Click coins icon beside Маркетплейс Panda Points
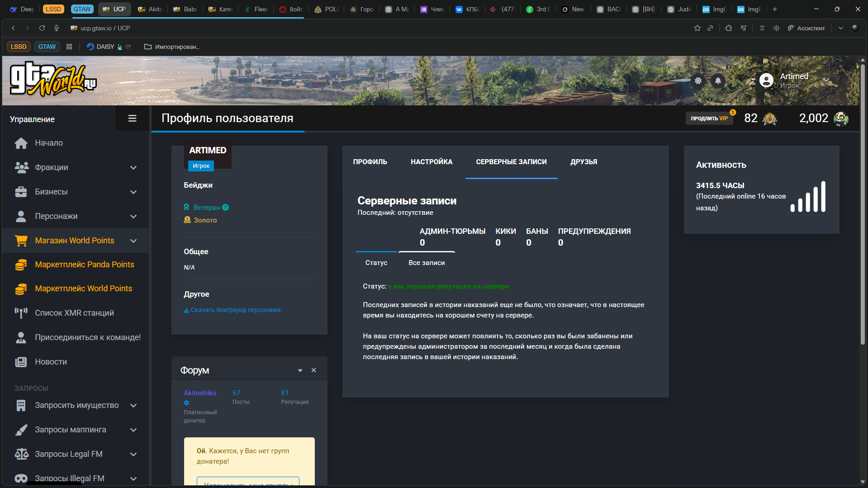Viewport: 868px width, 488px height. (x=21, y=265)
